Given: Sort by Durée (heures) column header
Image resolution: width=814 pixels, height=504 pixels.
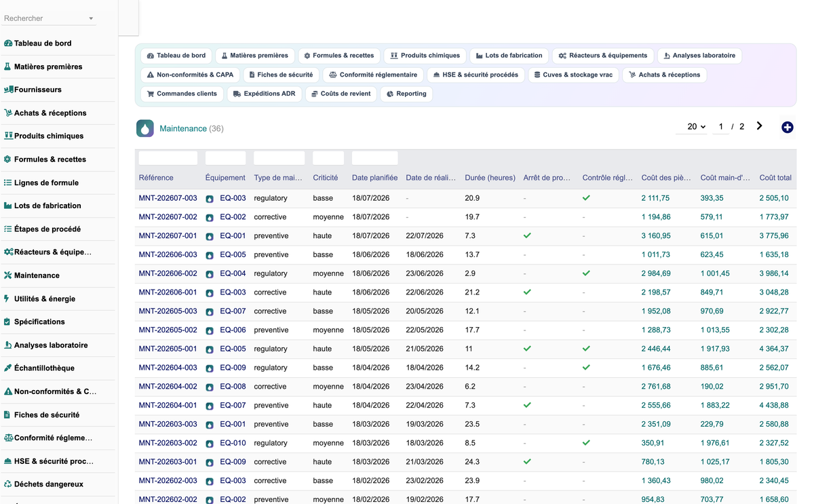Looking at the screenshot, I should pyautogui.click(x=490, y=178).
